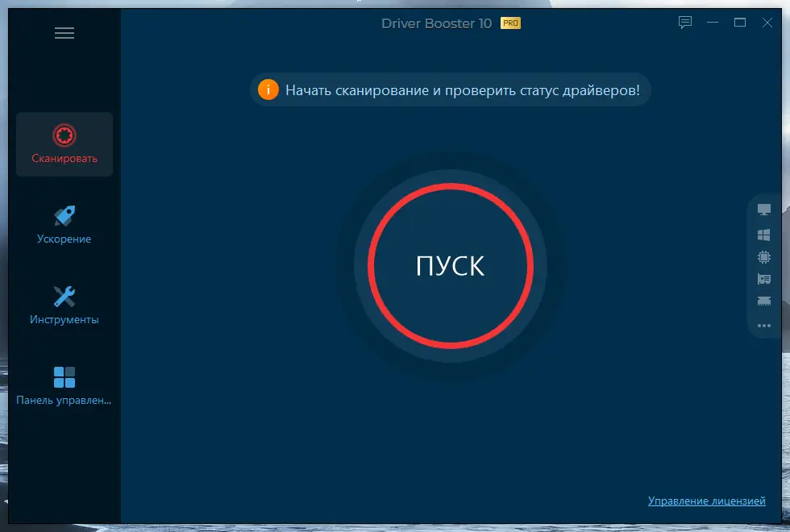Viewport: 790px width, 532px height.
Task: Open Управление лицензией link
Action: pyautogui.click(x=707, y=500)
